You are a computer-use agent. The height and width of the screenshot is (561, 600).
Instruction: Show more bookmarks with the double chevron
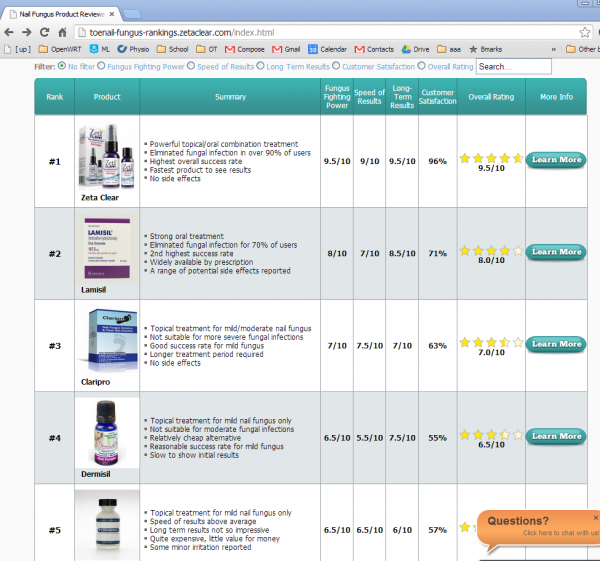click(553, 49)
